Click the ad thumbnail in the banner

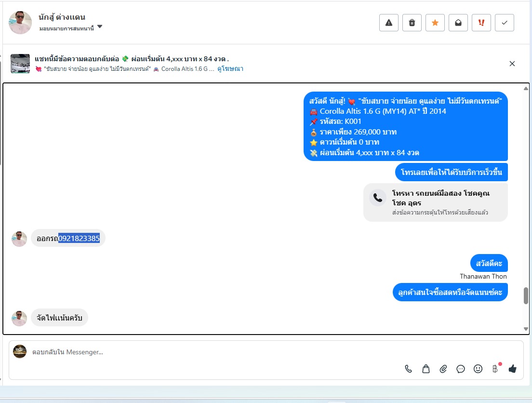click(x=20, y=64)
